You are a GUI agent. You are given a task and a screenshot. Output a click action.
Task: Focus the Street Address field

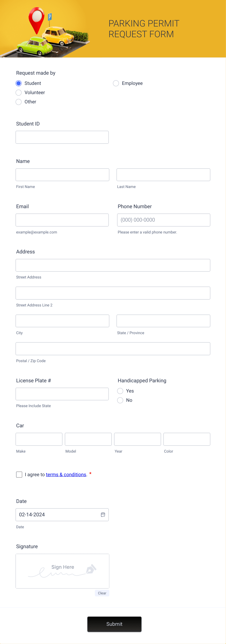point(113,265)
